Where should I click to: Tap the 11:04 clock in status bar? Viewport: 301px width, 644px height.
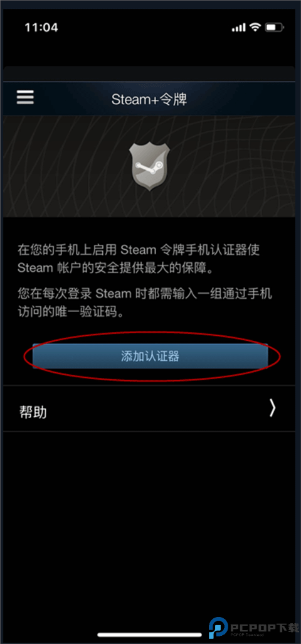point(41,28)
